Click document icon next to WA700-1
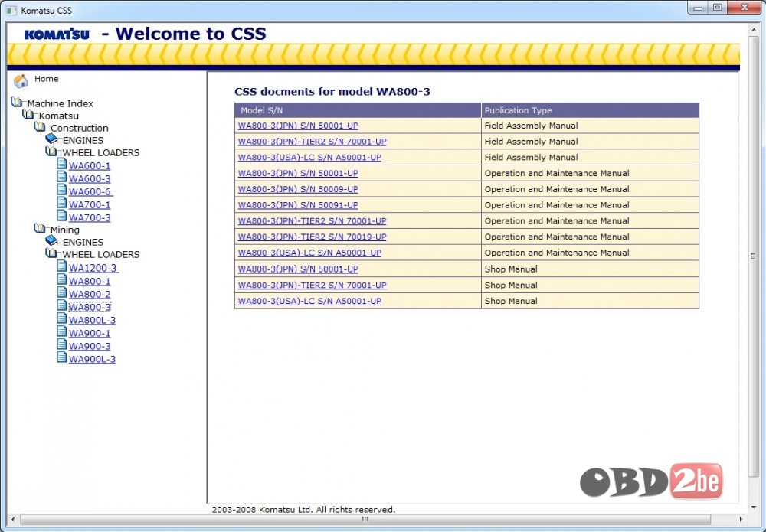 [61, 203]
